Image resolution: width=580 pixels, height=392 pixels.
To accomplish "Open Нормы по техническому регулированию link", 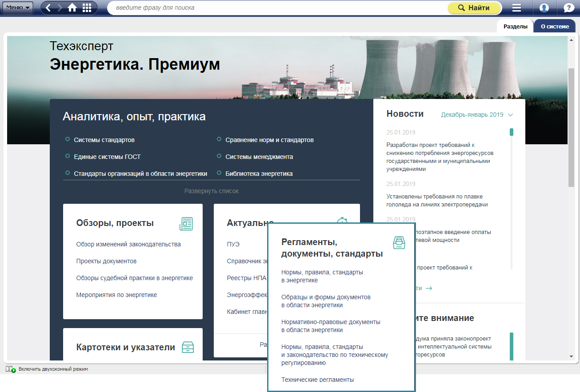I will pos(335,355).
